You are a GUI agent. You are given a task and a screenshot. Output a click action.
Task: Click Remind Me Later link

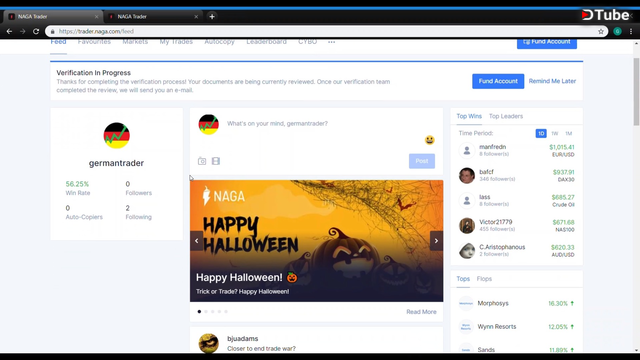pyautogui.click(x=552, y=81)
